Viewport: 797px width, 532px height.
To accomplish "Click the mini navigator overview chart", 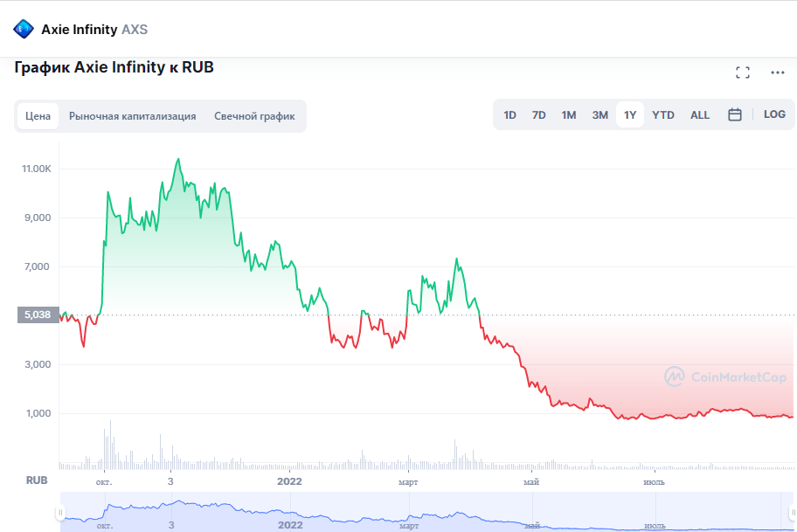I will (x=426, y=512).
